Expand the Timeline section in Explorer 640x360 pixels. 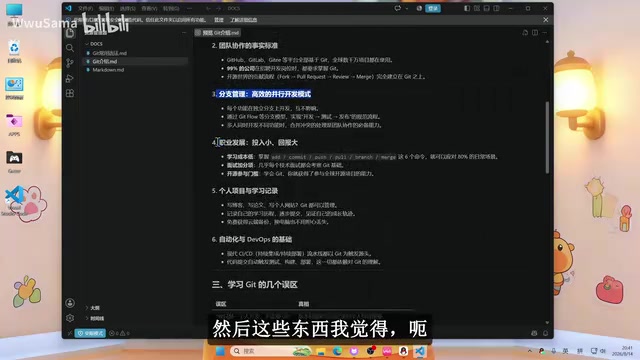96,318
